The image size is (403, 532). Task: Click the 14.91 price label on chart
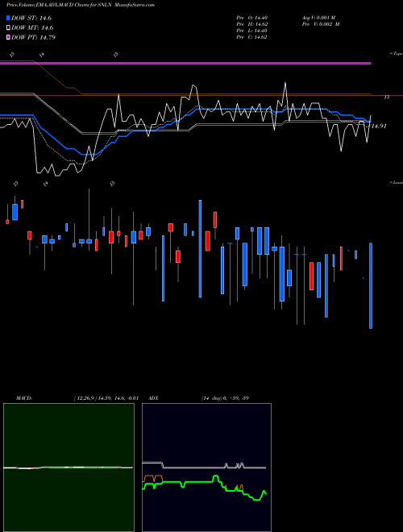(379, 127)
